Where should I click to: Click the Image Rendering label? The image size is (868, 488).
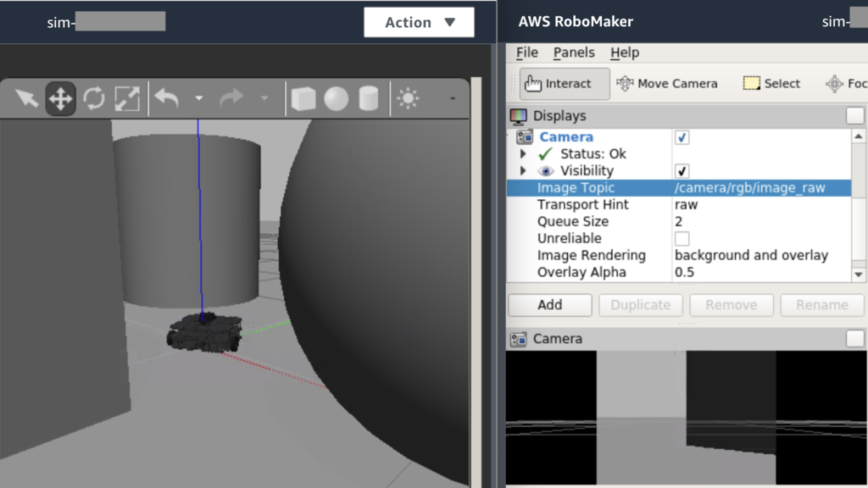pos(591,256)
